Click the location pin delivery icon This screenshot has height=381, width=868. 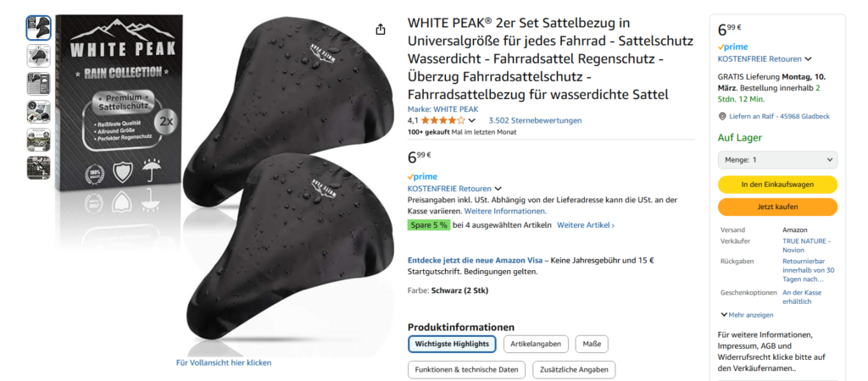coord(722,117)
